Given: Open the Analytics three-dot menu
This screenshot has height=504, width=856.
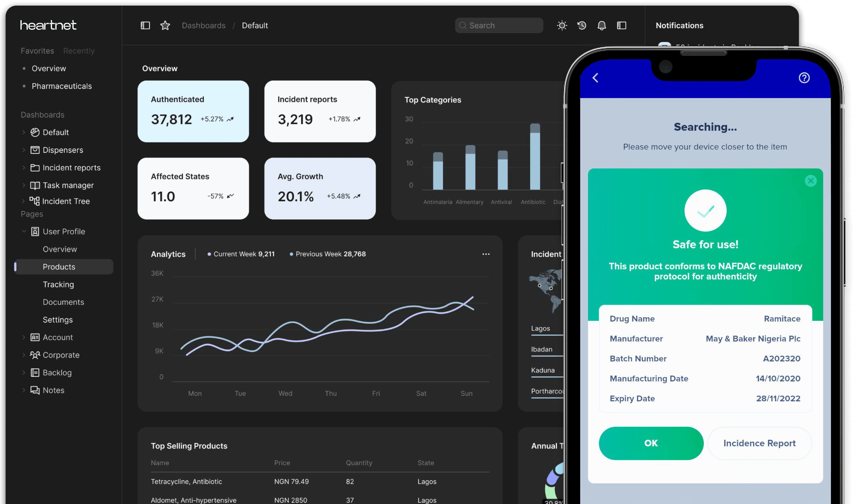Looking at the screenshot, I should point(486,254).
